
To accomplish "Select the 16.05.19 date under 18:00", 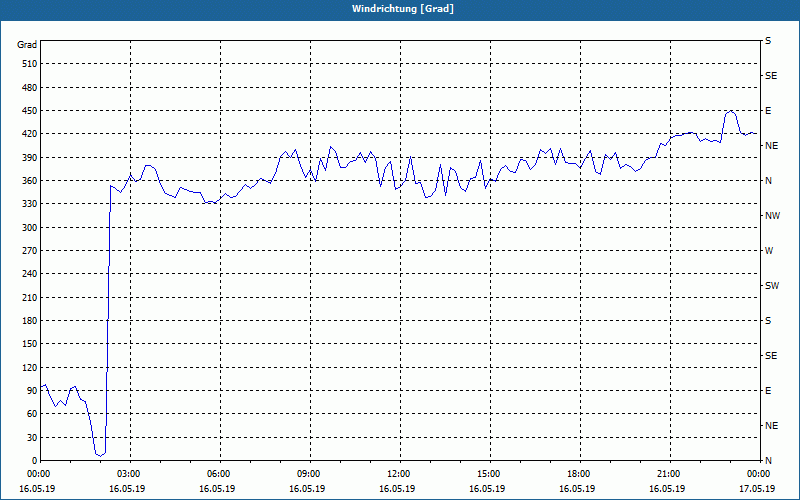I will click(x=577, y=489).
